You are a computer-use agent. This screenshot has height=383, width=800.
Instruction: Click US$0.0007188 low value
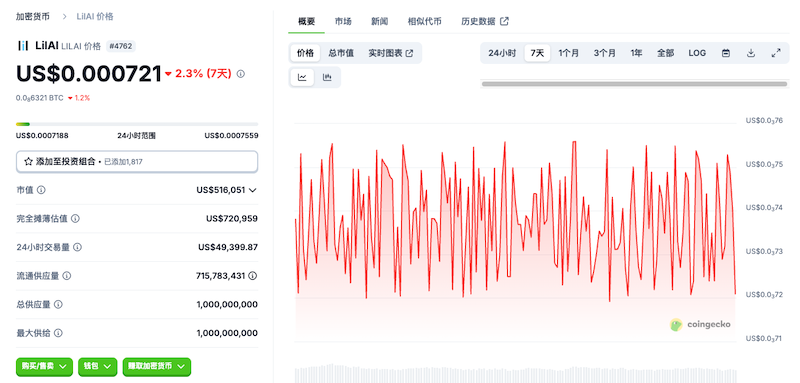pos(42,136)
